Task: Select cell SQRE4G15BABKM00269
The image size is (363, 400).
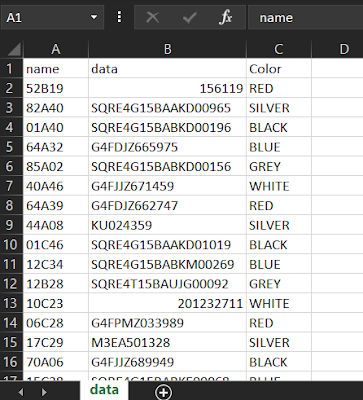Action: (x=167, y=264)
